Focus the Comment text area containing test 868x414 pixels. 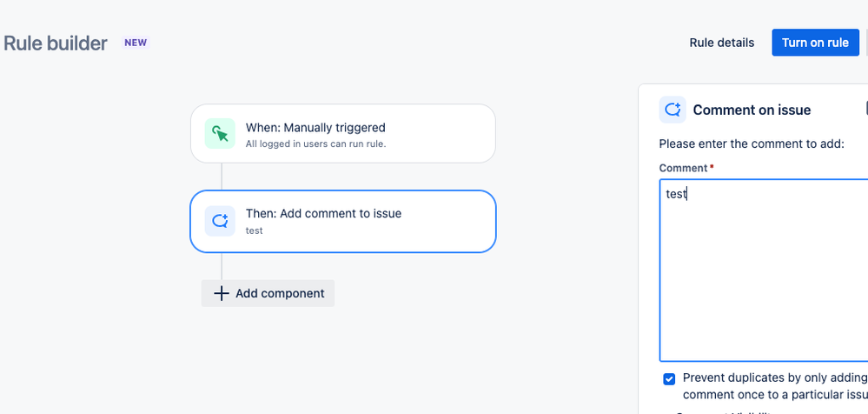point(764,270)
